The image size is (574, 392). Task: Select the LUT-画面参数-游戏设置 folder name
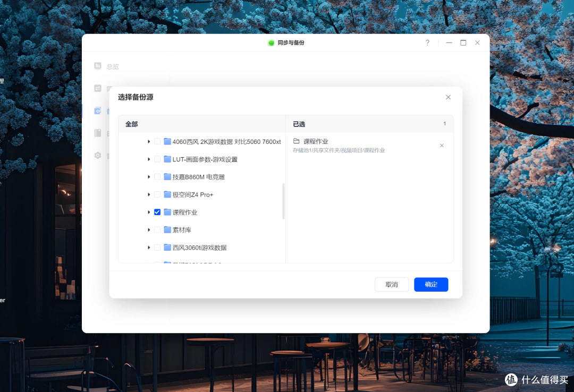(x=205, y=159)
